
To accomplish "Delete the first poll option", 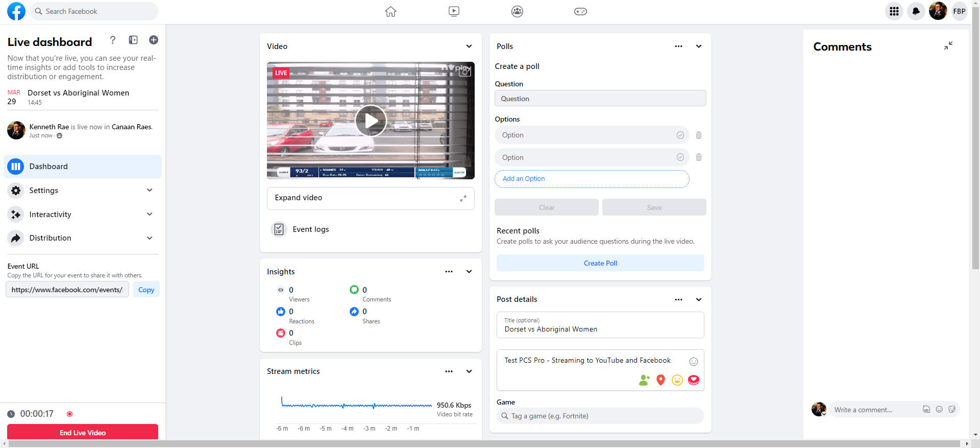I will coord(699,135).
